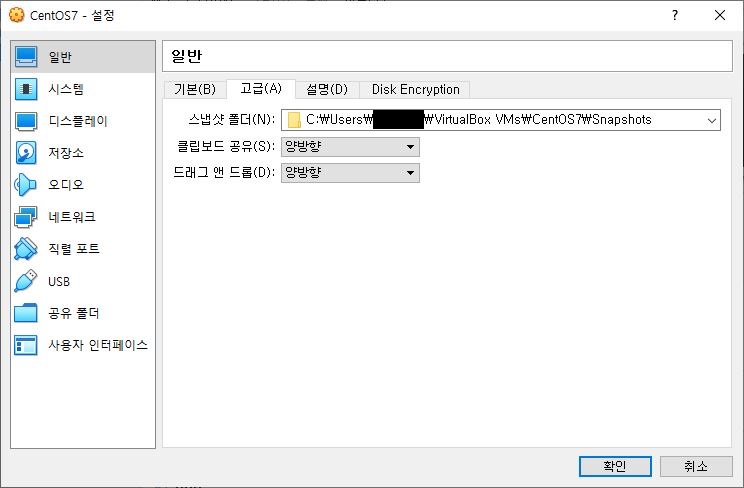Select the 일반 monitor icon in sidebar
The image size is (744, 488).
tap(26, 57)
